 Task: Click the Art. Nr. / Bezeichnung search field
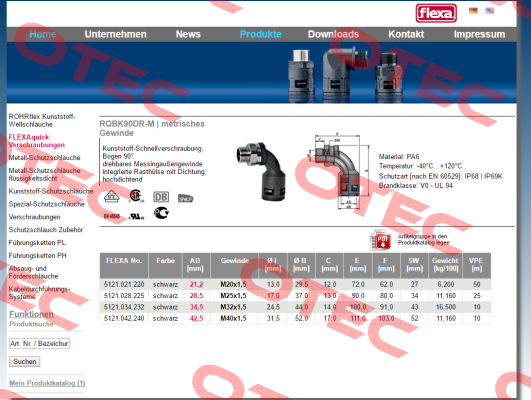[39, 343]
